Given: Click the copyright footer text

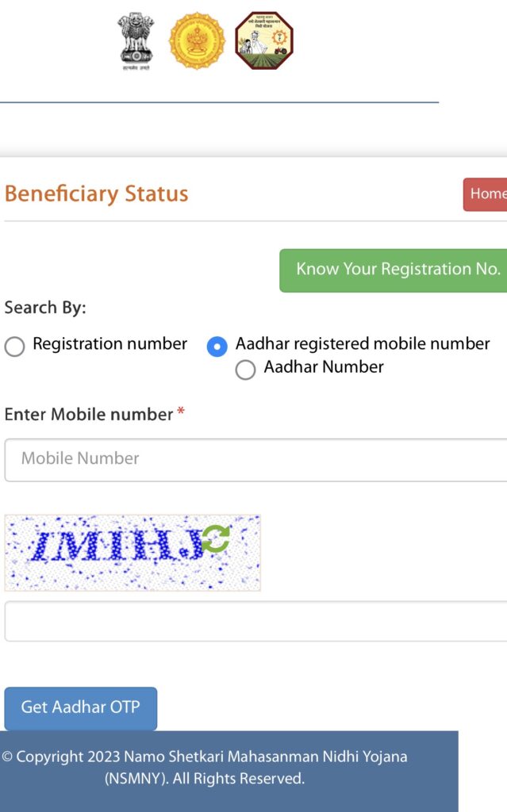Looking at the screenshot, I should pos(205,768).
